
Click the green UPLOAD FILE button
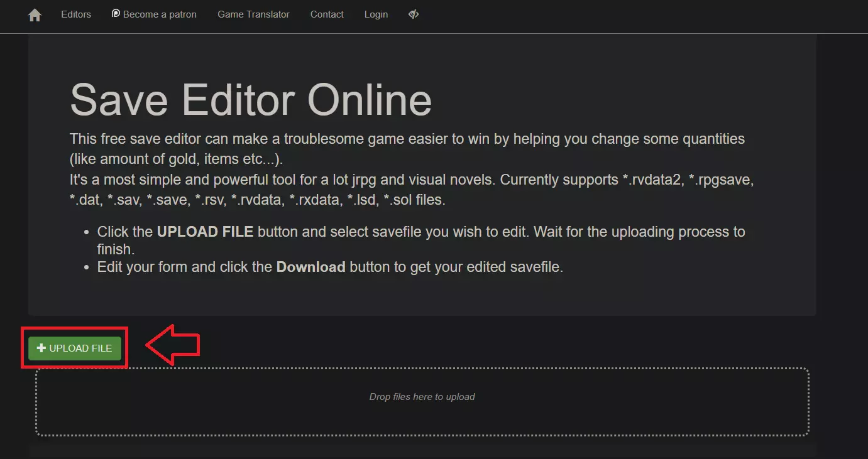(x=75, y=348)
